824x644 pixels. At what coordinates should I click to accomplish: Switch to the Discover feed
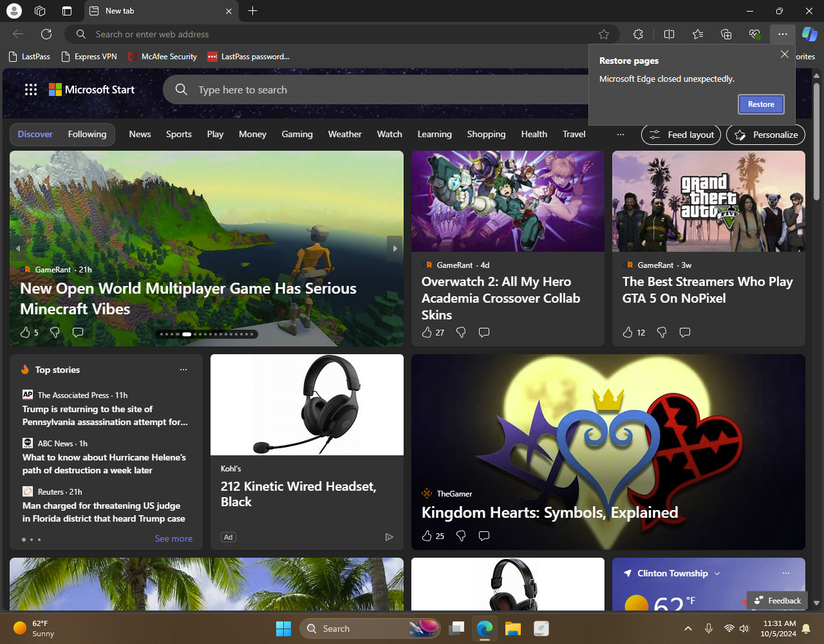click(35, 134)
